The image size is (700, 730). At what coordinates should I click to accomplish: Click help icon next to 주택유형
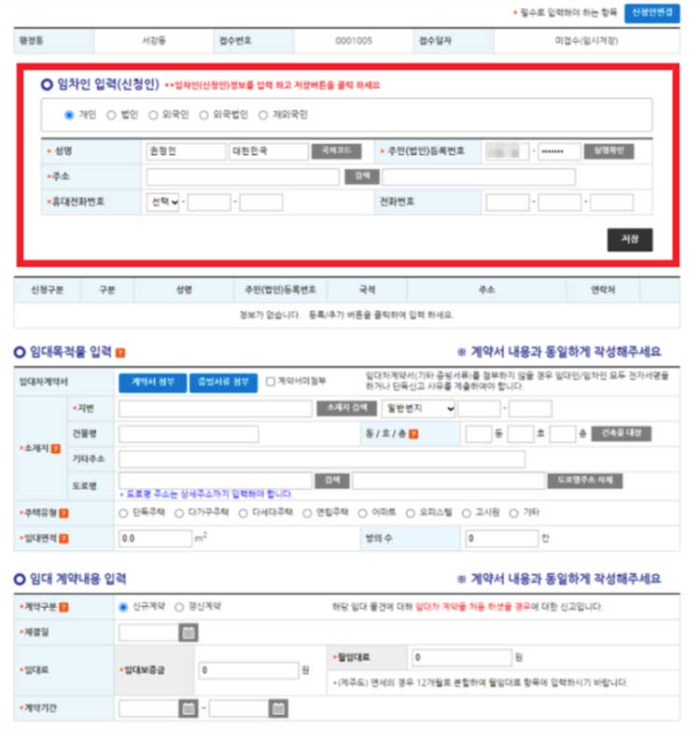(x=63, y=513)
